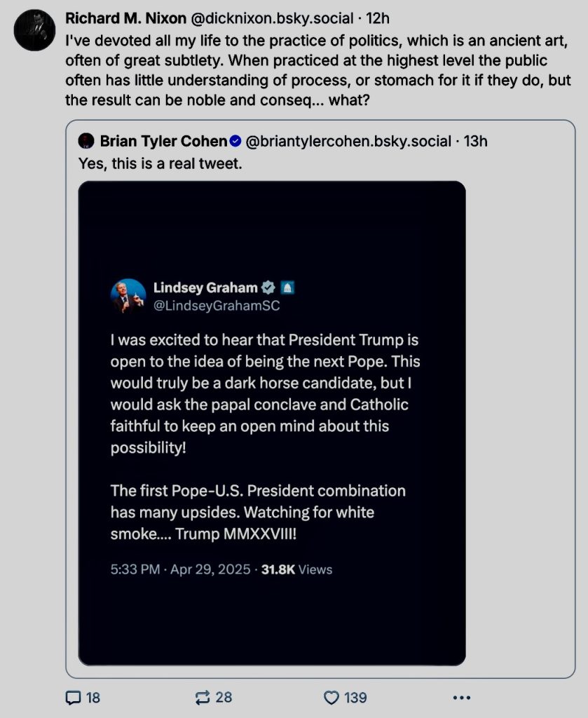
Task: Click the government building badge icon
Action: pyautogui.click(x=287, y=287)
